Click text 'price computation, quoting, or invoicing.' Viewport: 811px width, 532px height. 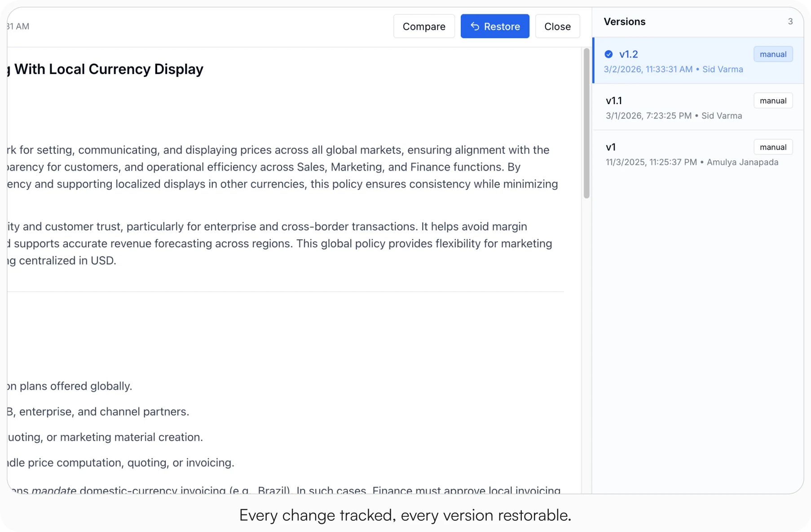131,463
